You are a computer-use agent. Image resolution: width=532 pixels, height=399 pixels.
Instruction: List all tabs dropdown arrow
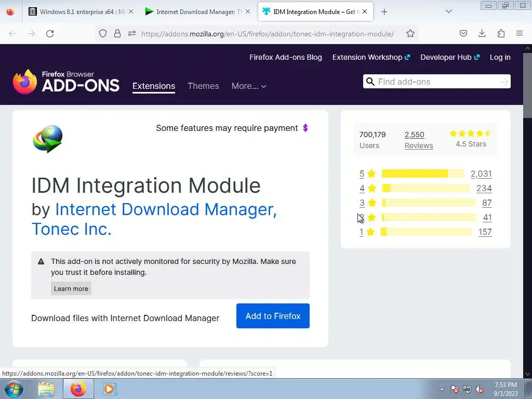point(448,11)
